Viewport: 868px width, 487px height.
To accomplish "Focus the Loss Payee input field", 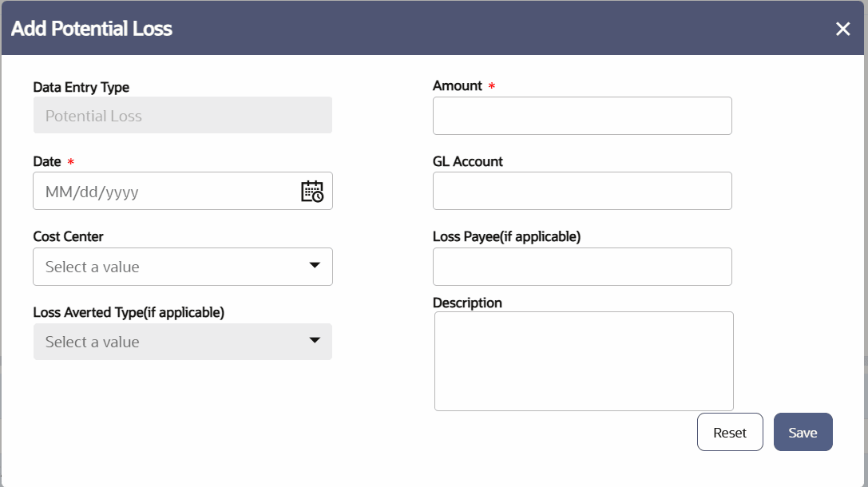I will click(582, 267).
